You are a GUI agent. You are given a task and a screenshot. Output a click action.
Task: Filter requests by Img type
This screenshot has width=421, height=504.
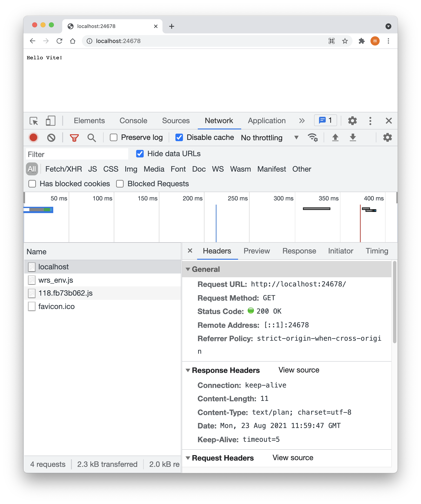coord(131,169)
